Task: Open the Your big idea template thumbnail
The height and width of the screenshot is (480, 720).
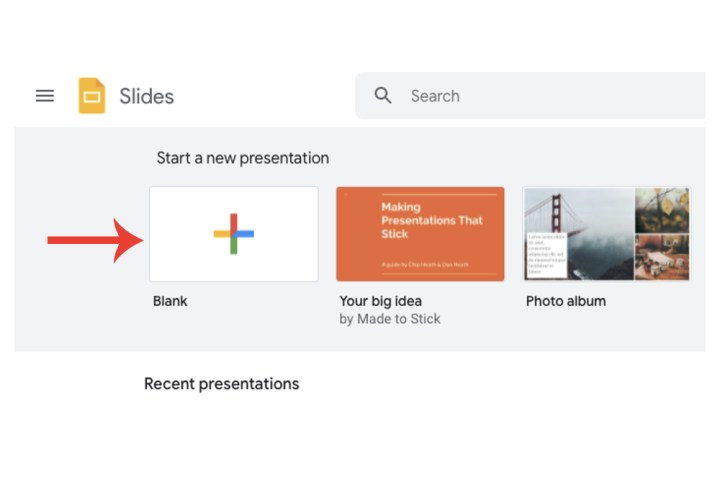Action: [420, 234]
